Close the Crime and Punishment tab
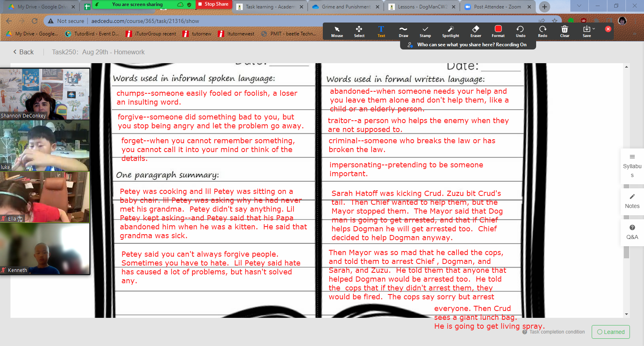The height and width of the screenshot is (346, 644). pos(378,7)
